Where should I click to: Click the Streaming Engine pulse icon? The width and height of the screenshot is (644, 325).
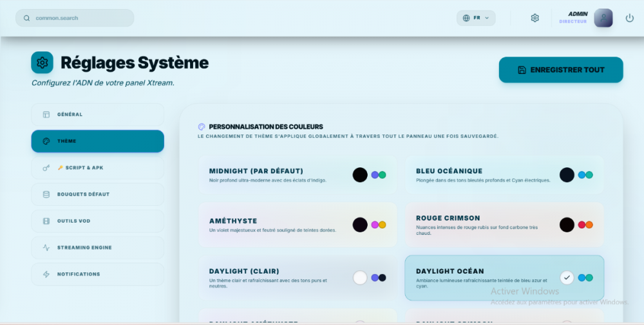point(46,248)
